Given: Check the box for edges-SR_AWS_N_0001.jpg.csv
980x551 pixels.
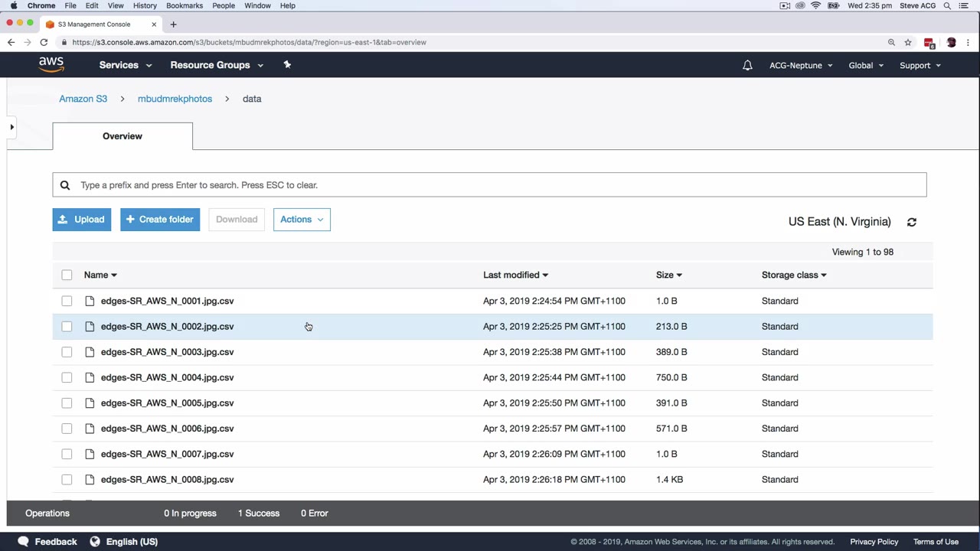Looking at the screenshot, I should point(67,301).
